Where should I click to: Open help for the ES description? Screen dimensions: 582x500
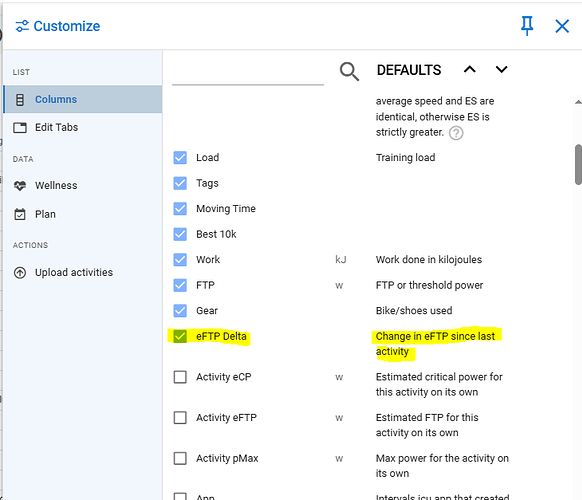[x=456, y=133]
